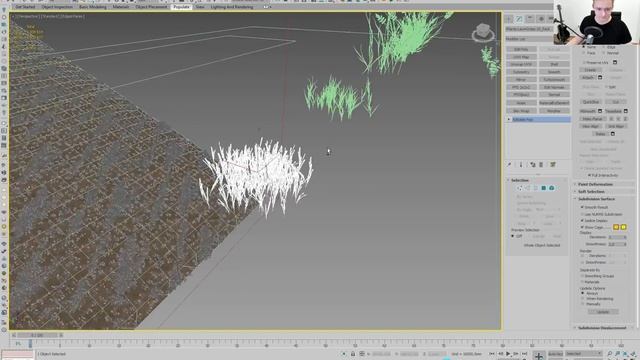
Task: Open the Motion command panel tab
Action: 541,19
